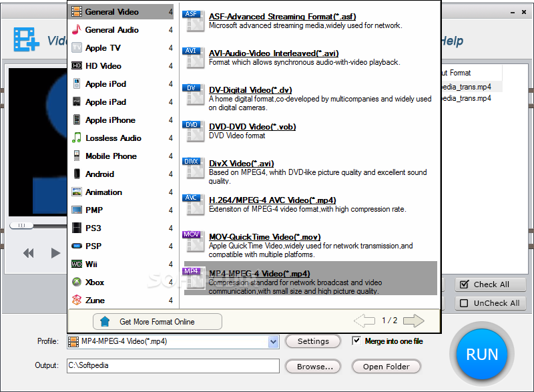Click the Xbox logo icon
The width and height of the screenshot is (534, 392).
pos(77,282)
